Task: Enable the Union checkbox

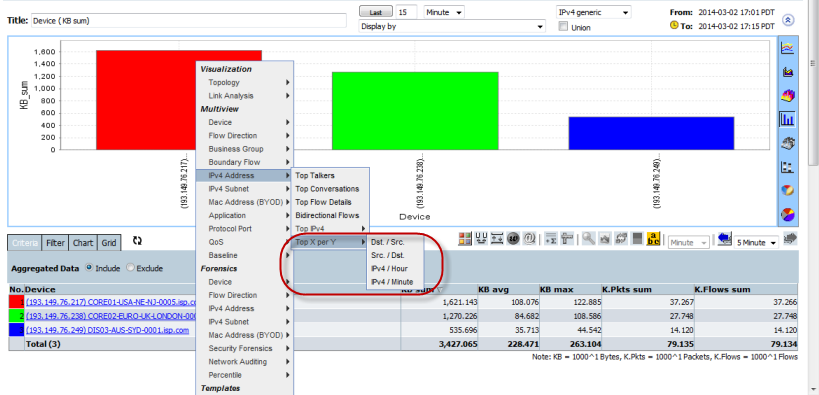Action: [563, 27]
